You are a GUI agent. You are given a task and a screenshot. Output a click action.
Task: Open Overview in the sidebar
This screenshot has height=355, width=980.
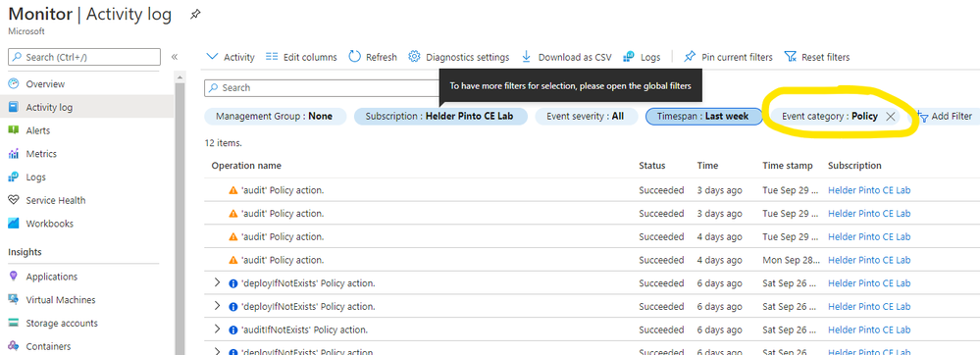[x=45, y=83]
